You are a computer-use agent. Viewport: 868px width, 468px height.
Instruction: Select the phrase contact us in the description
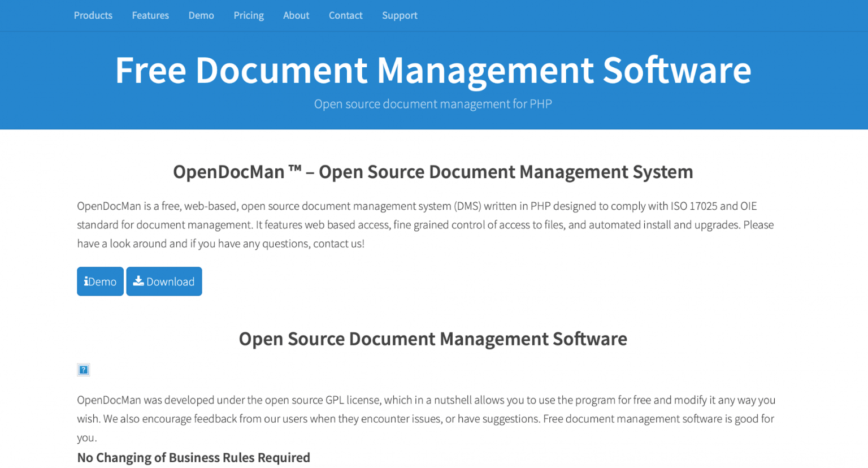(x=337, y=244)
